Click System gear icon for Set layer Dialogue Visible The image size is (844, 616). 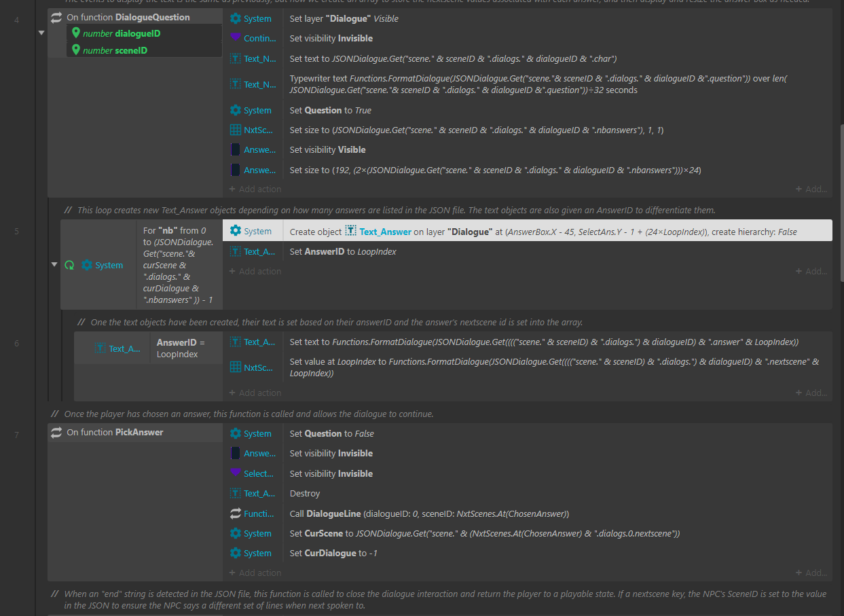coord(236,19)
